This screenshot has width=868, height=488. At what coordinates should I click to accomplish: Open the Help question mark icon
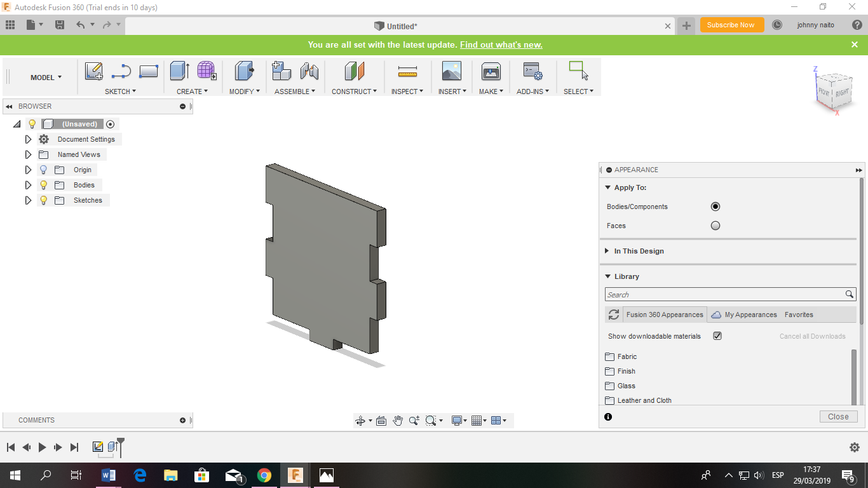pos(857,25)
